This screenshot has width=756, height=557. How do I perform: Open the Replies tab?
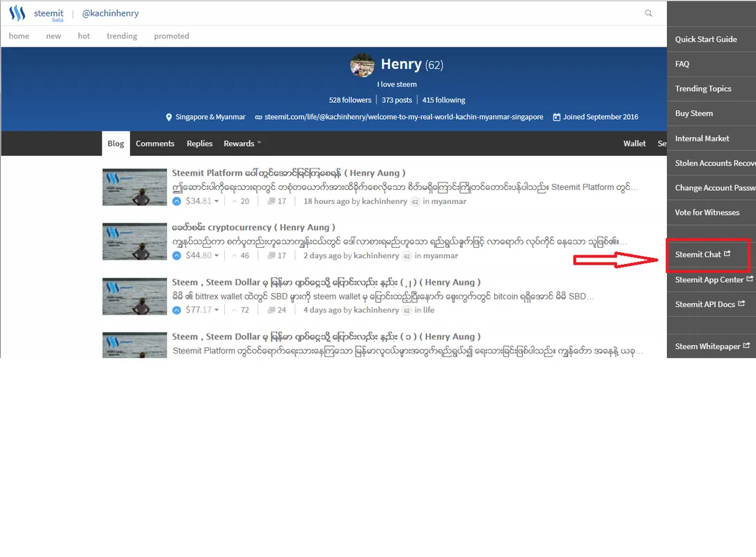(200, 143)
